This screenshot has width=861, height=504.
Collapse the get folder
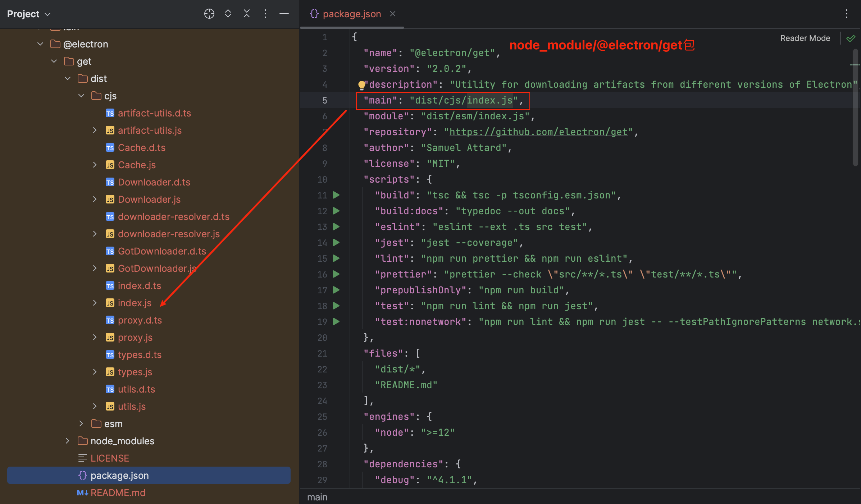point(54,61)
